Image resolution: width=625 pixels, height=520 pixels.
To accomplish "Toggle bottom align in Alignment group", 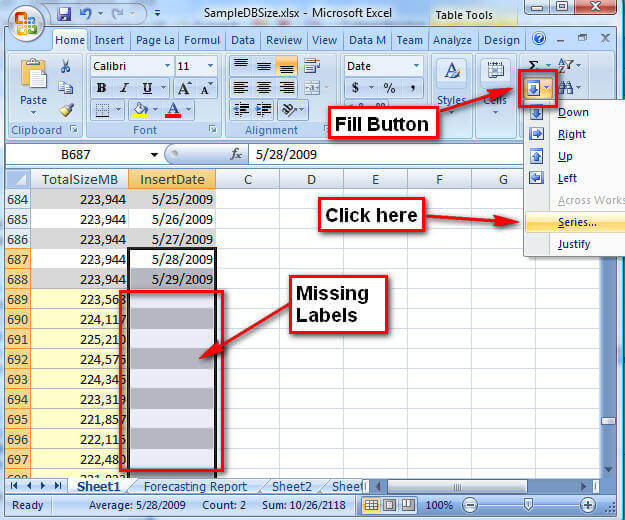I will (286, 66).
